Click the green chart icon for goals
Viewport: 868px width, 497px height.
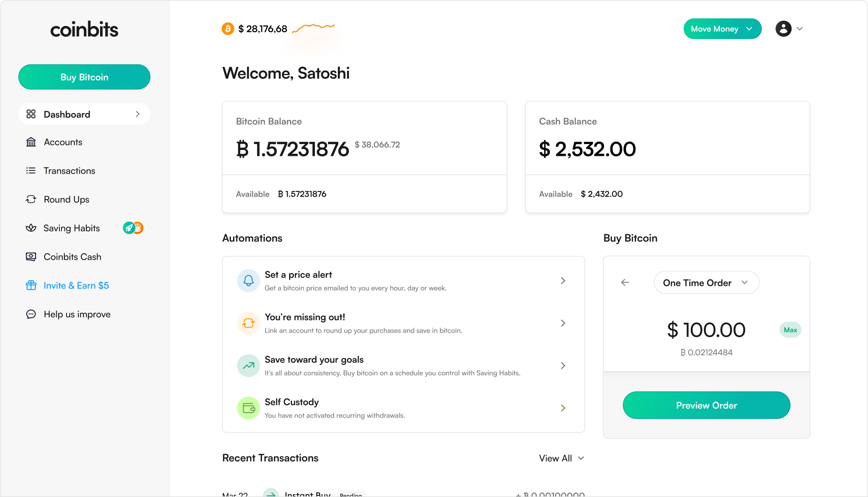coord(248,365)
